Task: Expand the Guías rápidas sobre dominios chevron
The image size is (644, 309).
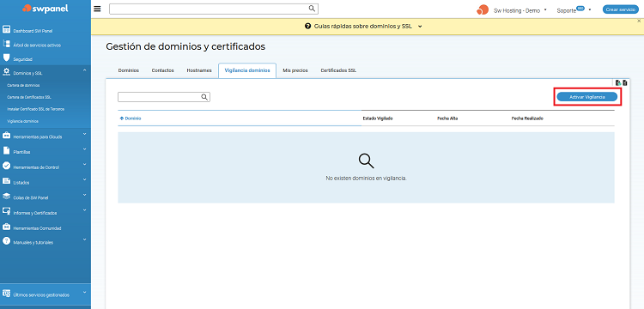Action: pos(420,27)
